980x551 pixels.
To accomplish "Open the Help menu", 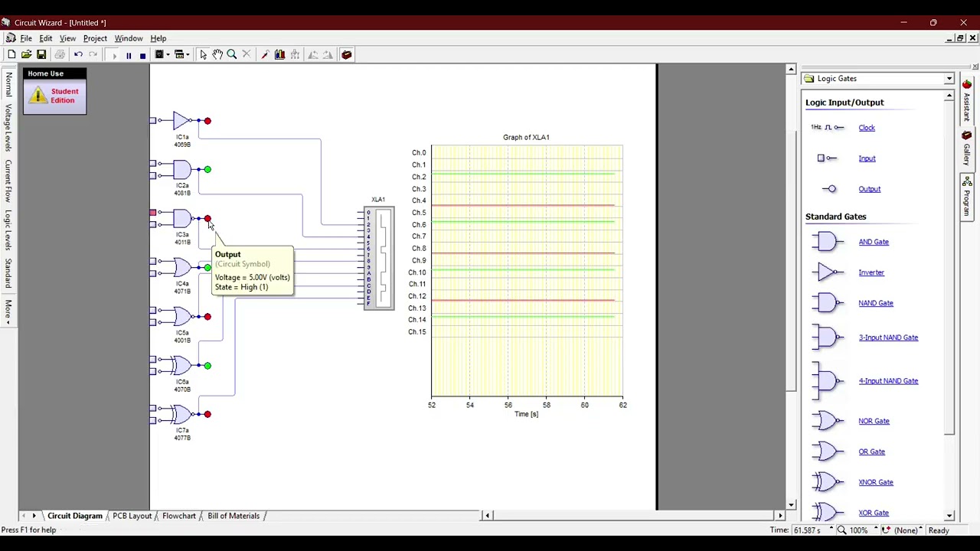I will pos(158,38).
